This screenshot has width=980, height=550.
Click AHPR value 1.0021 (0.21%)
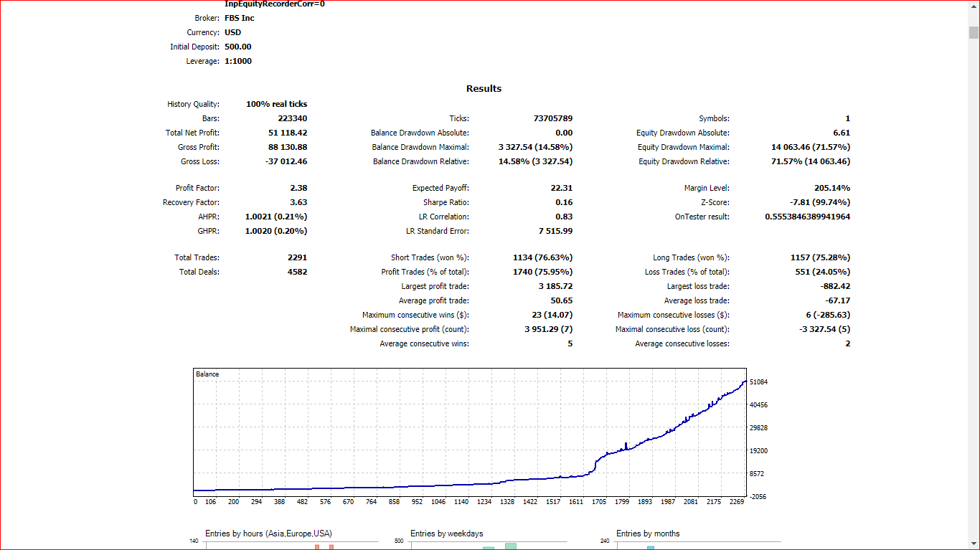276,217
